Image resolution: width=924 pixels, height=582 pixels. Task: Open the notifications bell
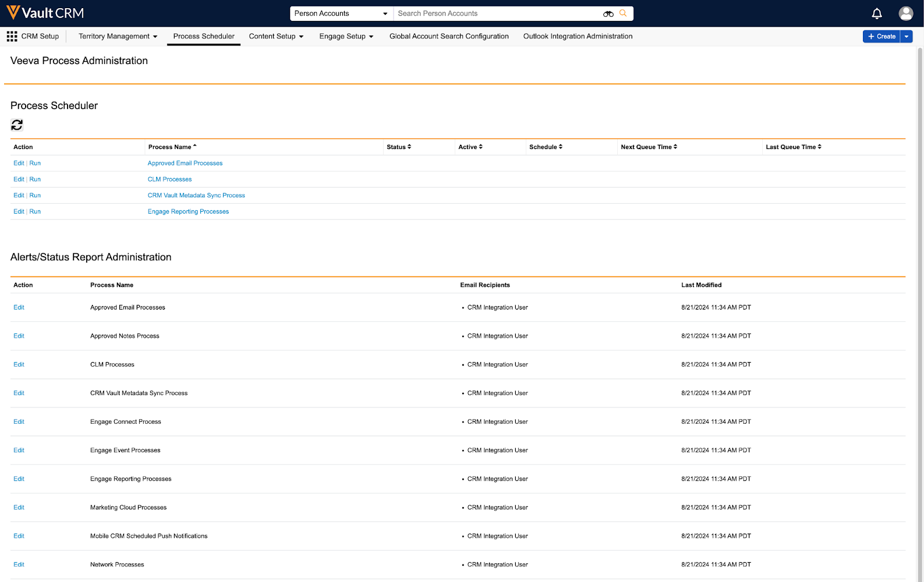(877, 13)
